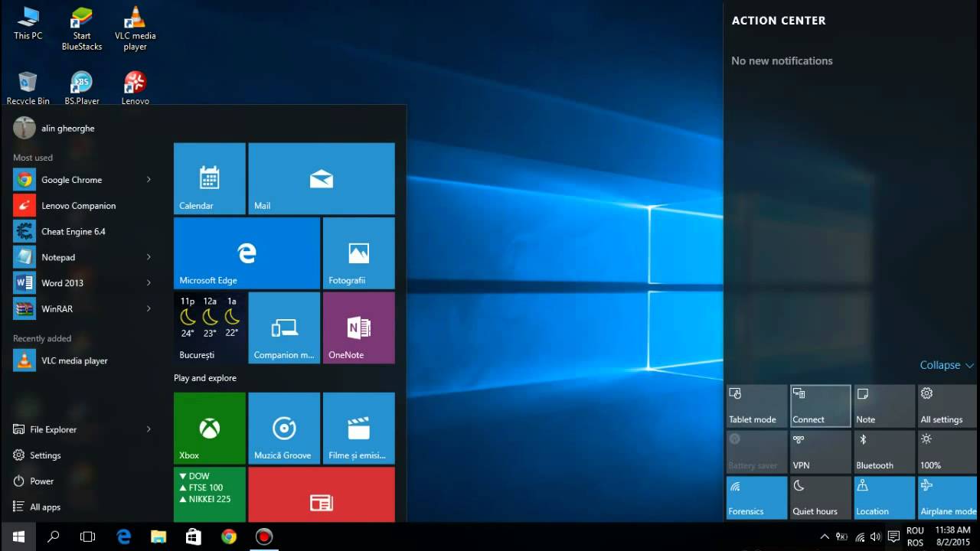This screenshot has height=551, width=980.
Task: Expand WinRAR jump list arrow
Action: 149,308
